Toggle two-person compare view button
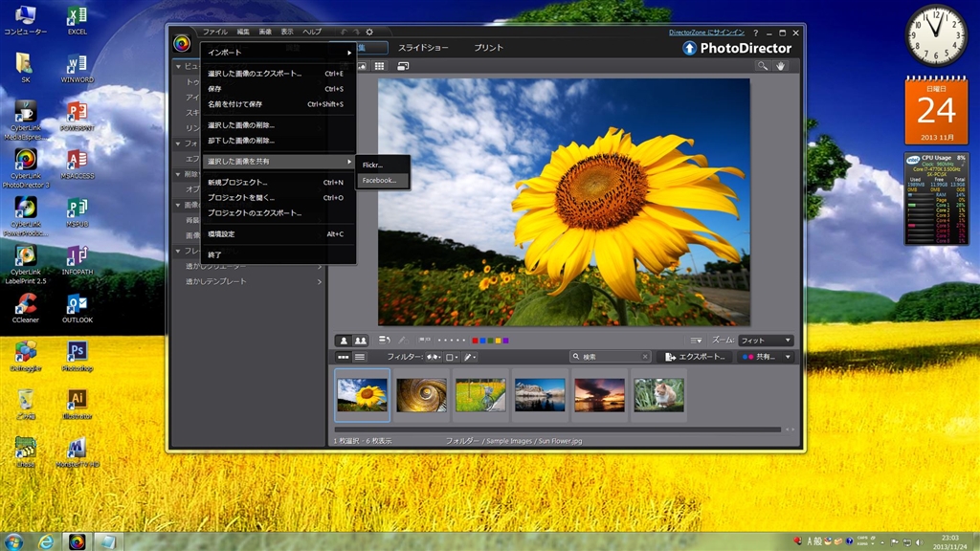Viewport: 980px width, 551px height. 361,340
